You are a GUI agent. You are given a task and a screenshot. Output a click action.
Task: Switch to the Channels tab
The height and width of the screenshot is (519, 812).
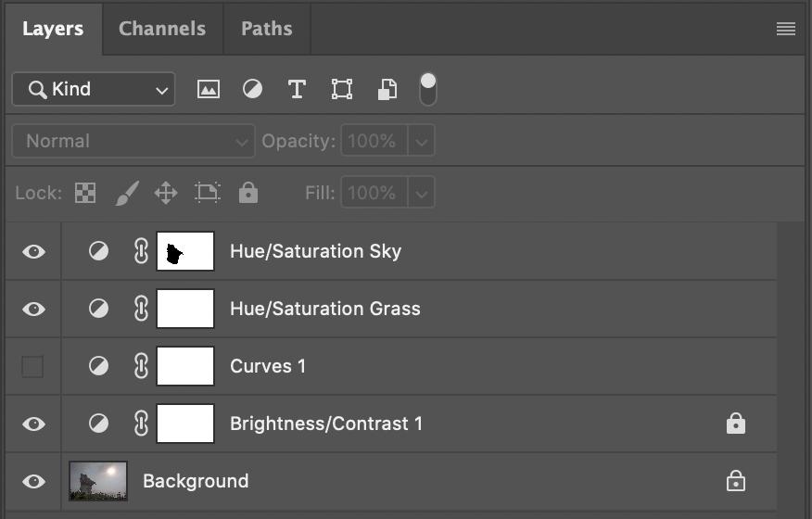pyautogui.click(x=162, y=28)
